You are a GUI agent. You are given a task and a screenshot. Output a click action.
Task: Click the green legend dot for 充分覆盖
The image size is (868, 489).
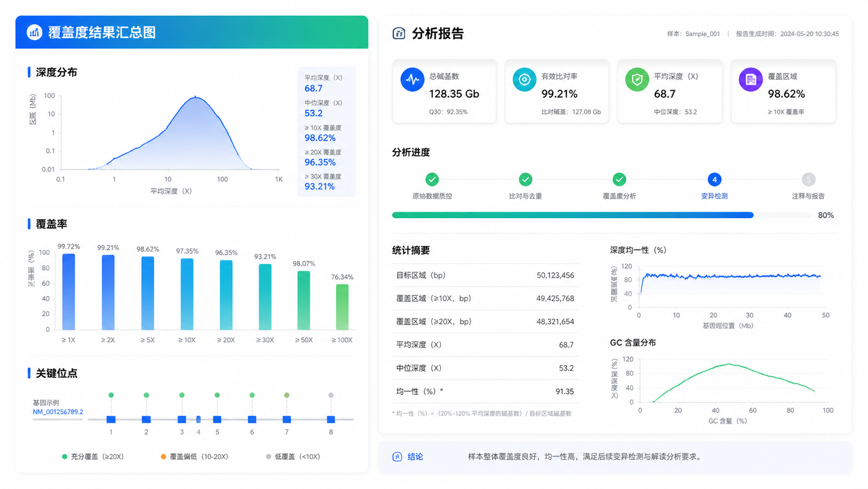point(64,457)
